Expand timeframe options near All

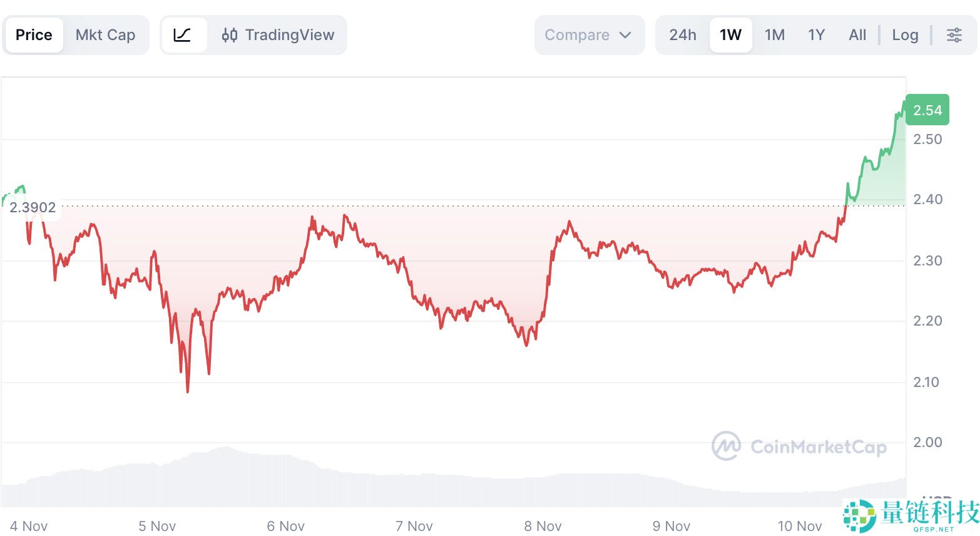click(857, 35)
